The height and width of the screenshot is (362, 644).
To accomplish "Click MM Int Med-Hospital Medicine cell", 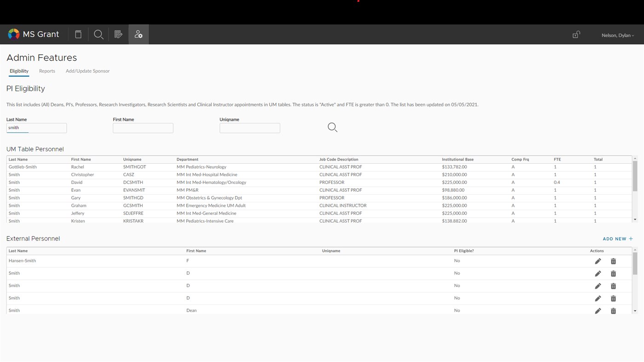I will [207, 175].
